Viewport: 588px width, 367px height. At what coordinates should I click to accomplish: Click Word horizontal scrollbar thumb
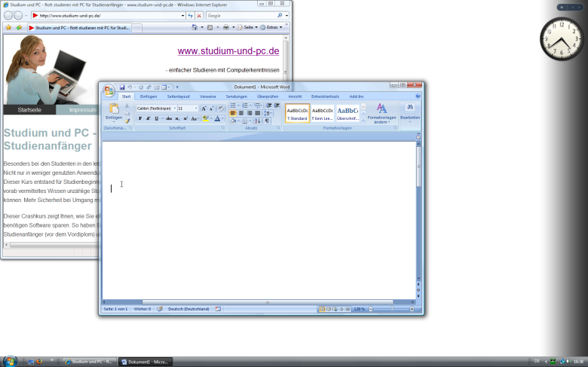(268, 302)
